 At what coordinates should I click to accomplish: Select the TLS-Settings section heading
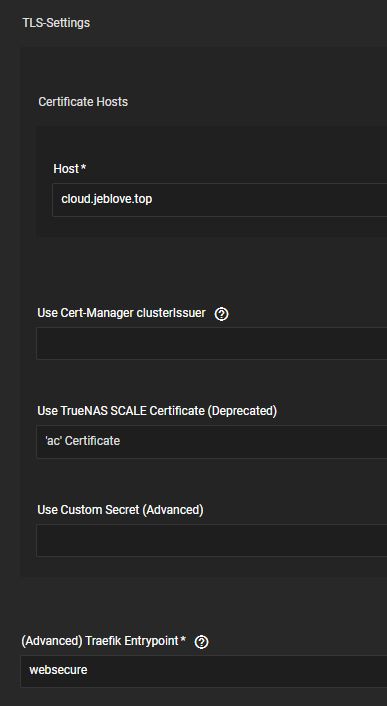coord(56,23)
